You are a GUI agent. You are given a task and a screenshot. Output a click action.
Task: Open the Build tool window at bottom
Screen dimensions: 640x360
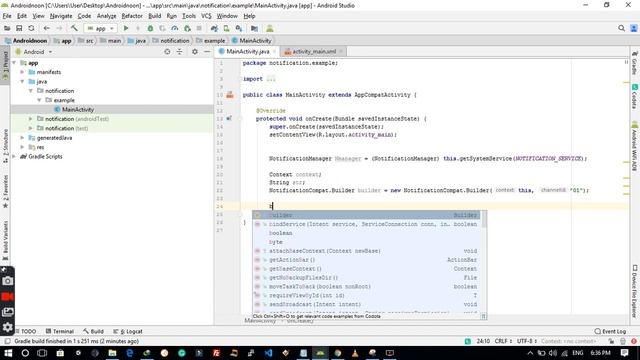(93, 331)
